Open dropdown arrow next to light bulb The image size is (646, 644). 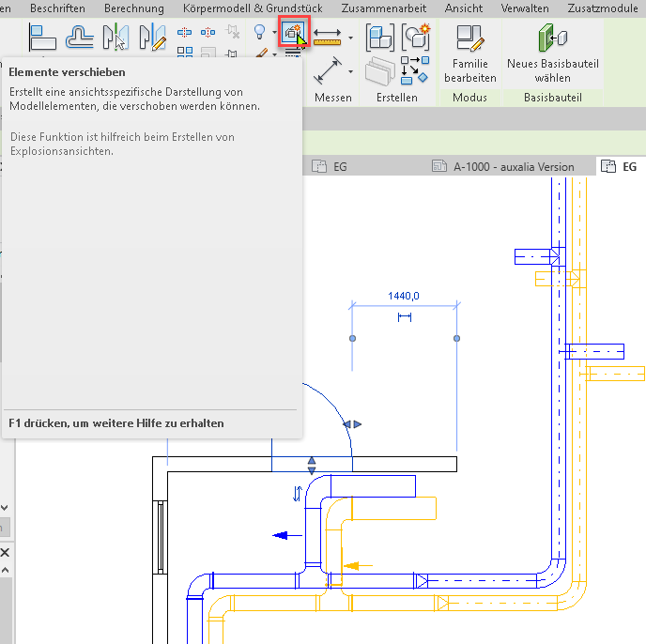pyautogui.click(x=274, y=35)
